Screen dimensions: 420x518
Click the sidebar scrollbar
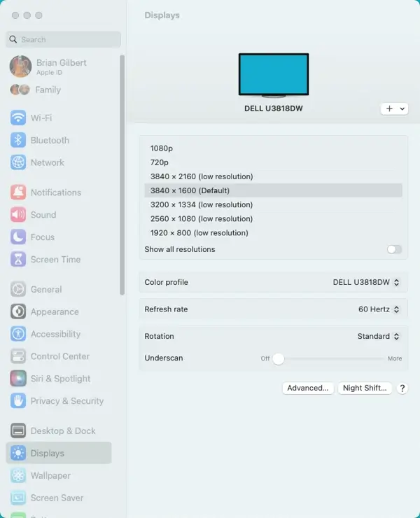pyautogui.click(x=122, y=175)
